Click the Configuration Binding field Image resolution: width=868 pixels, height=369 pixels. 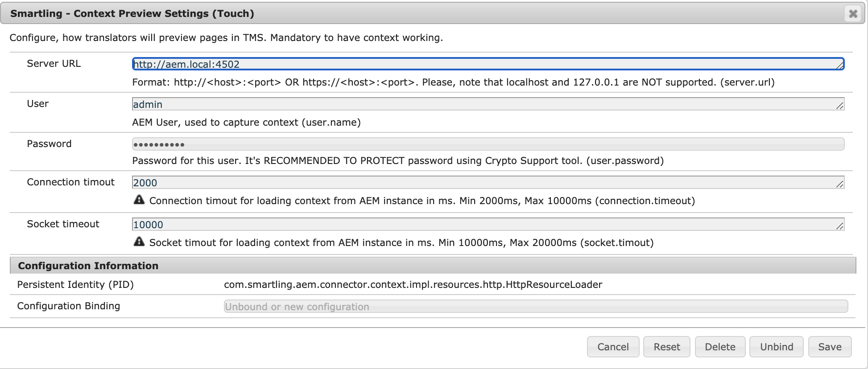[536, 306]
